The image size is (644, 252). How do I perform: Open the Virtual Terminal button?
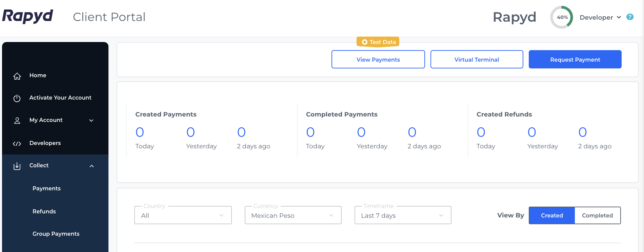[477, 59]
